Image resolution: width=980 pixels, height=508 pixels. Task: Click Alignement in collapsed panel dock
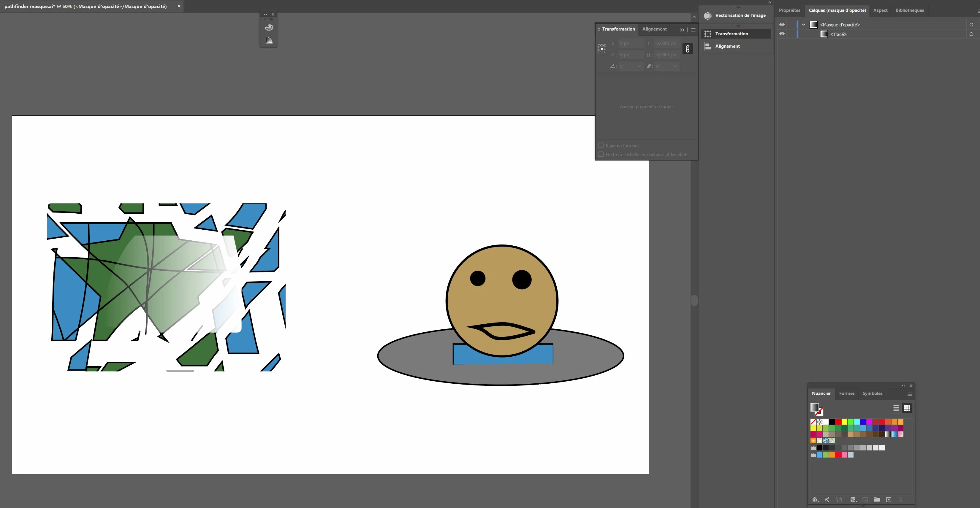[727, 46]
